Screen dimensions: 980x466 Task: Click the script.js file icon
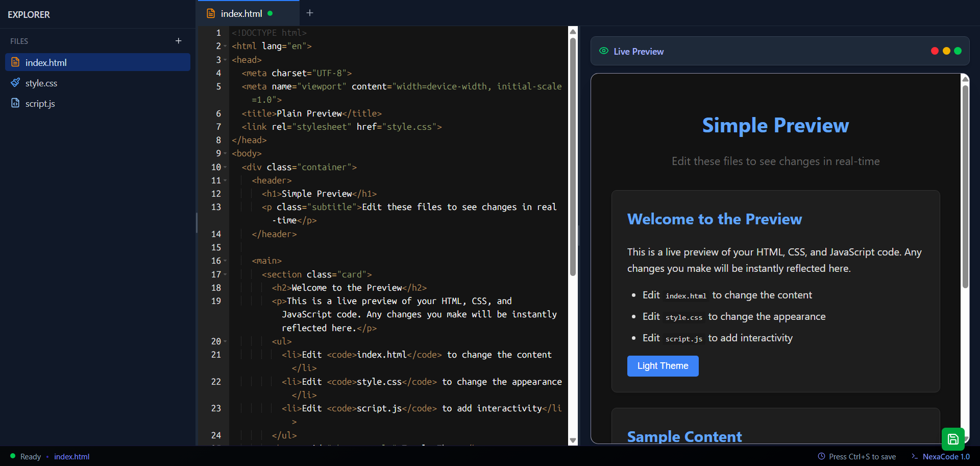click(x=15, y=103)
